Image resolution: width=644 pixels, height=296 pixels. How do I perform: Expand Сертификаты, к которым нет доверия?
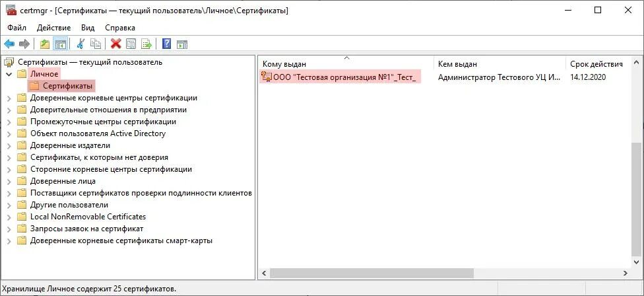9,158
